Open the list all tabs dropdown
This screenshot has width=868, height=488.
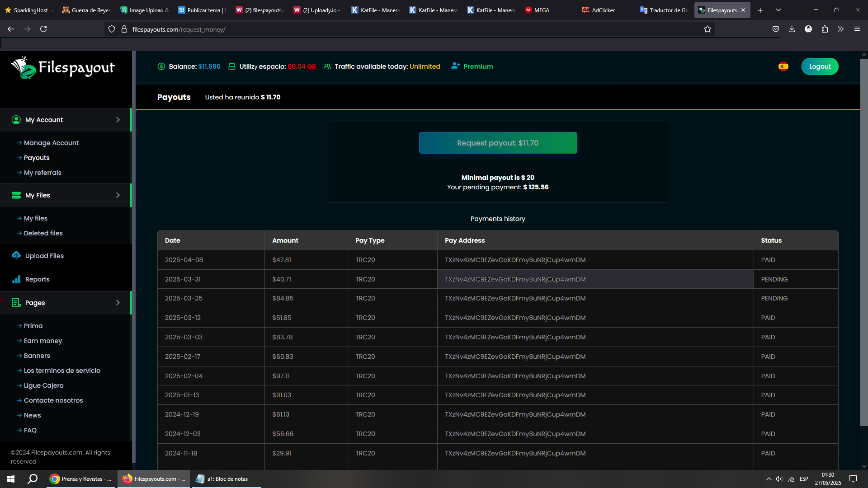tap(778, 10)
